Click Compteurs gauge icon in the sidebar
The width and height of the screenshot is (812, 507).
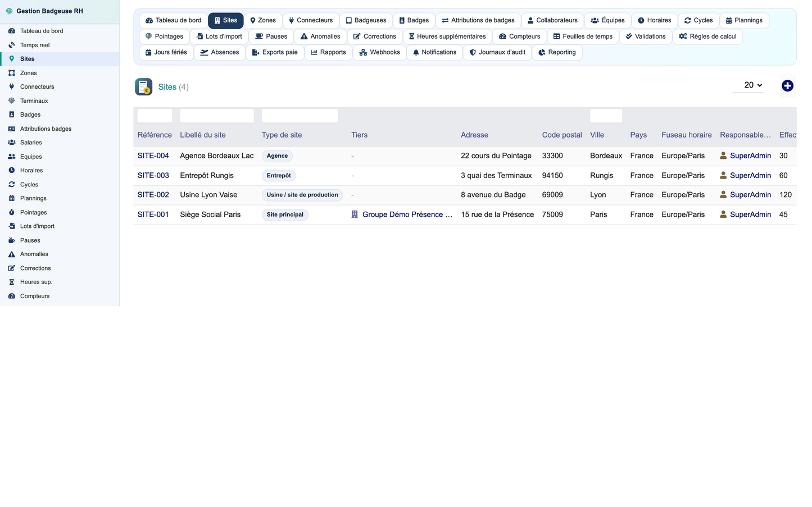pos(11,296)
